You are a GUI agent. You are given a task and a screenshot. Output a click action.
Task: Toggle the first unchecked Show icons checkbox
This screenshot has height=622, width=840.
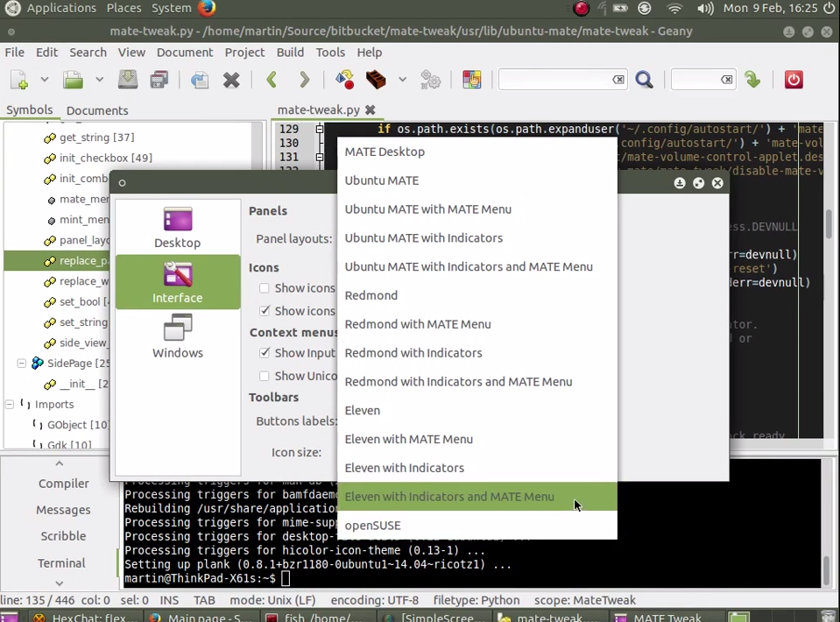[x=265, y=288]
